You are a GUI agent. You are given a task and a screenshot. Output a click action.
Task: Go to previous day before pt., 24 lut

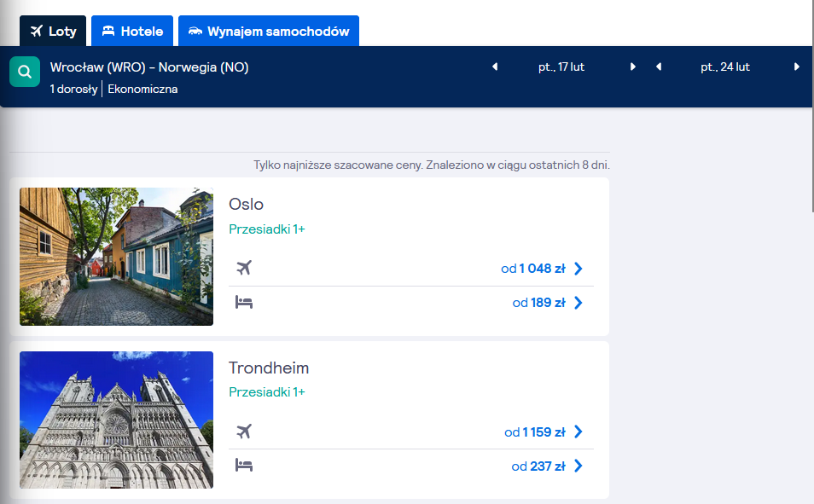[659, 67]
